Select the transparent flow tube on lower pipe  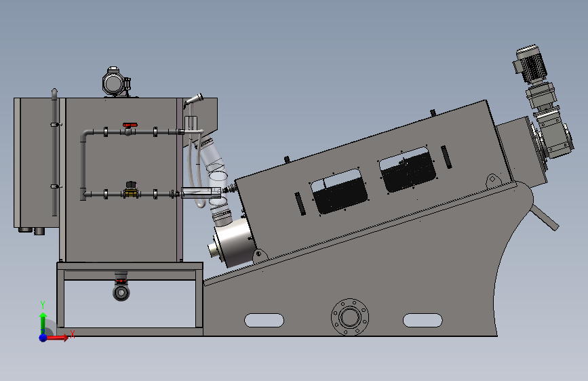tap(201, 193)
